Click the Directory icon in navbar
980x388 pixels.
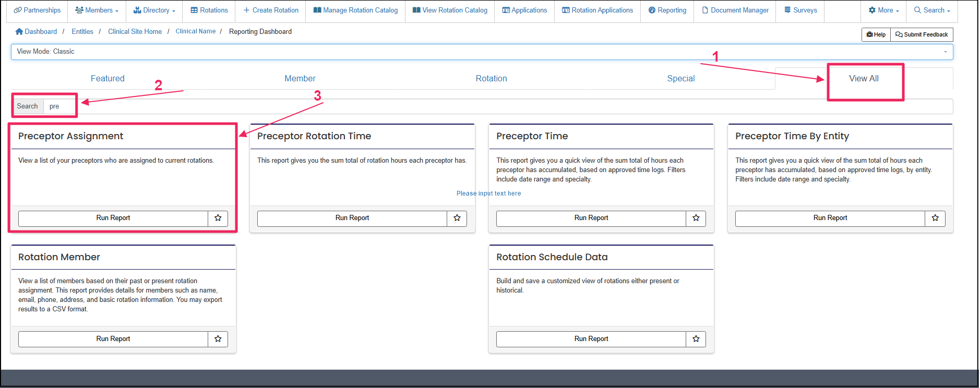pyautogui.click(x=137, y=10)
